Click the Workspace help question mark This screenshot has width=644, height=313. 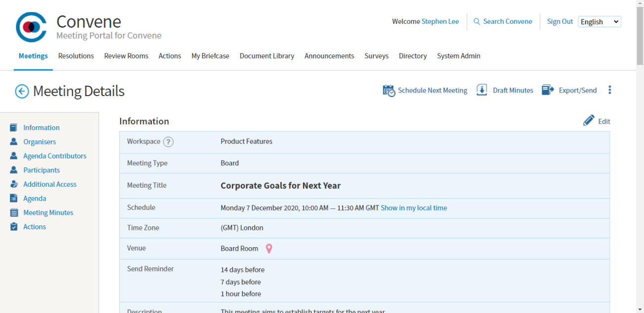[x=168, y=142]
